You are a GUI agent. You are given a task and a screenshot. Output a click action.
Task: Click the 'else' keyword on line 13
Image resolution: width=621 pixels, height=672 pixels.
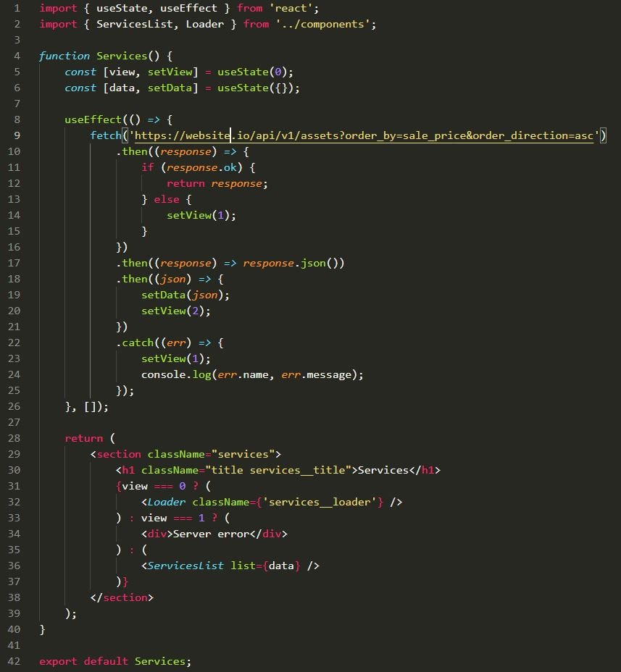[167, 199]
